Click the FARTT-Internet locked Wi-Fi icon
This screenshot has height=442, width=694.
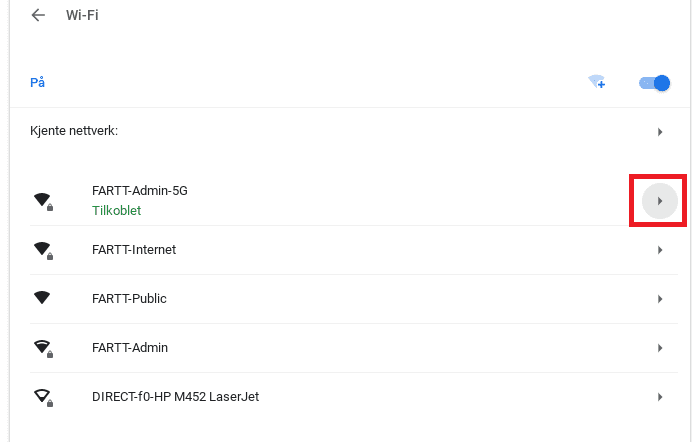click(43, 250)
